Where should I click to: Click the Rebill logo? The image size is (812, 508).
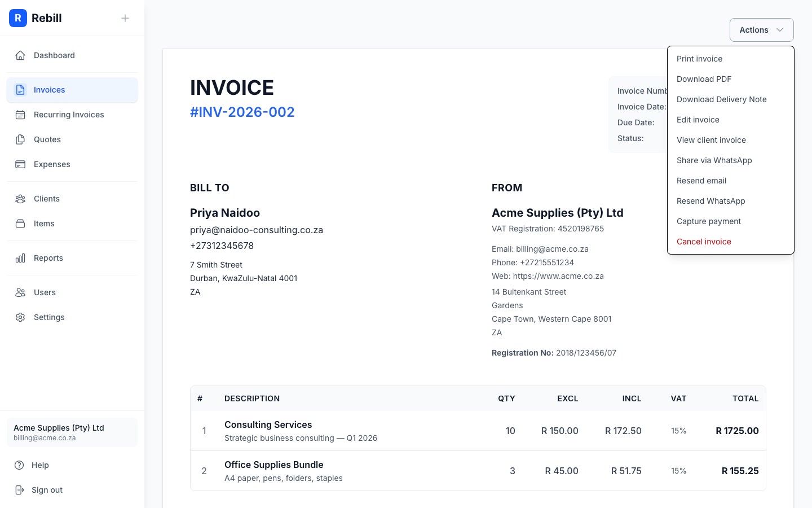35,18
